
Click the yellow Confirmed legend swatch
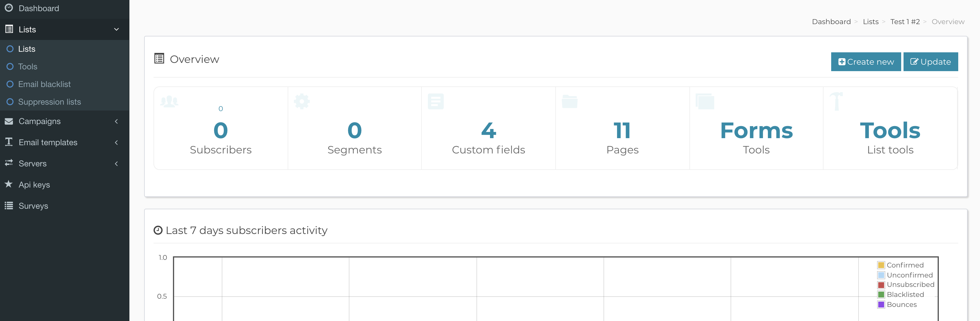coord(881,265)
